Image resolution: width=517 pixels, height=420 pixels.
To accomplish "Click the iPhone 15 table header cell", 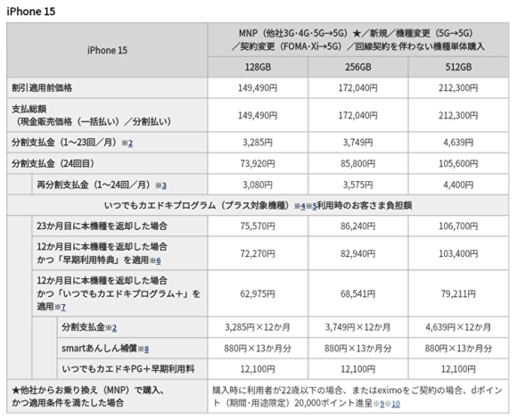I will (107, 51).
